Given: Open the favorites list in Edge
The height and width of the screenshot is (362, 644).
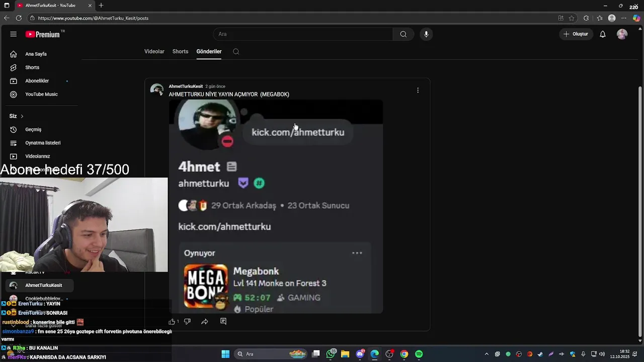Looking at the screenshot, I should (600, 18).
